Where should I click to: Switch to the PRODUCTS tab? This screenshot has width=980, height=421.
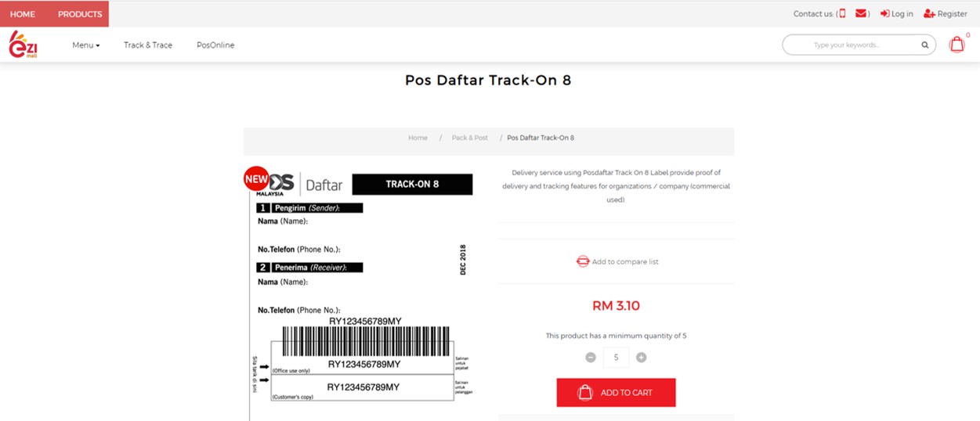(x=80, y=14)
